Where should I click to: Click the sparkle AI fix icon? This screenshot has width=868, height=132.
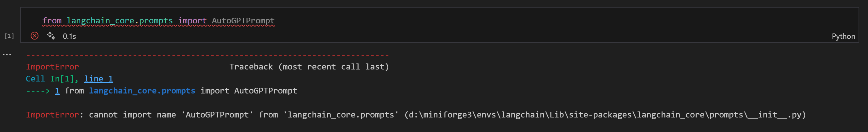pyautogui.click(x=51, y=36)
